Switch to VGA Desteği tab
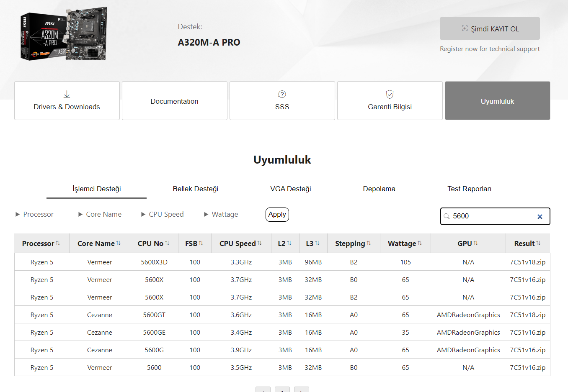Image resolution: width=568 pixels, height=392 pixels. [291, 189]
